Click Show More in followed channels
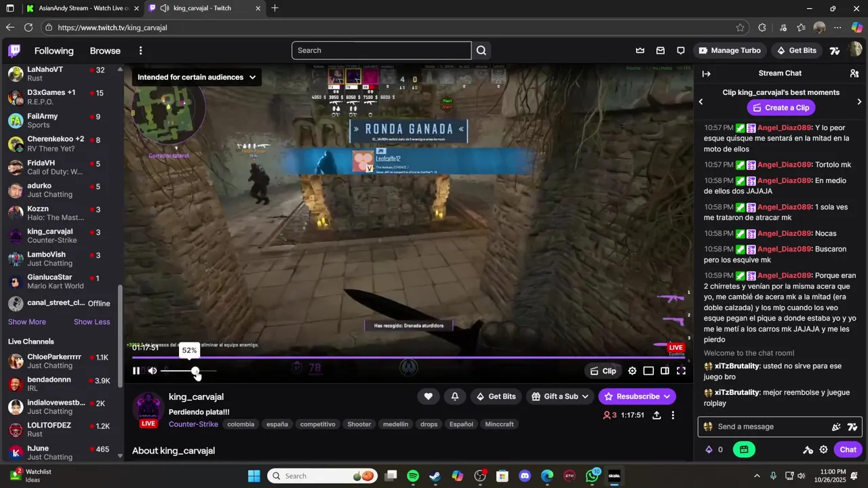 pos(27,322)
